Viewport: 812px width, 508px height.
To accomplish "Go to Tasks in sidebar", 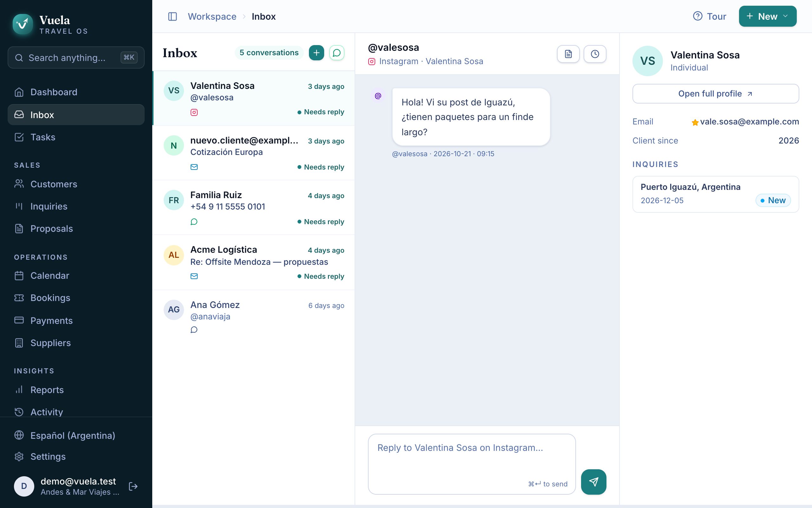I will [x=76, y=137].
